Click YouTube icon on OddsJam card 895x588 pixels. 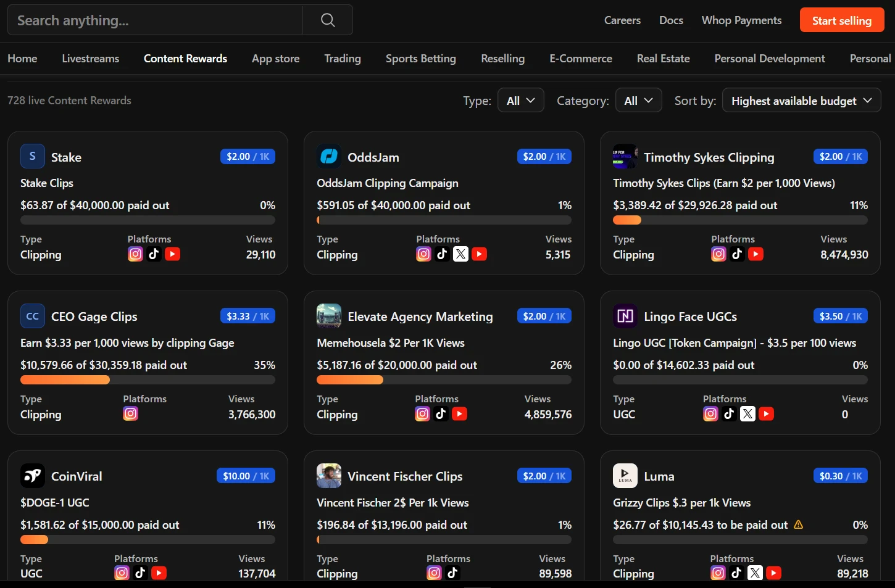coord(480,254)
